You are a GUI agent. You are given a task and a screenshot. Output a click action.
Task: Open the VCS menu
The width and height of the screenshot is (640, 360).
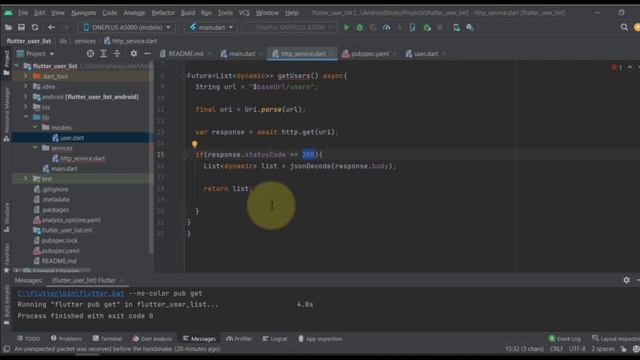point(244,13)
